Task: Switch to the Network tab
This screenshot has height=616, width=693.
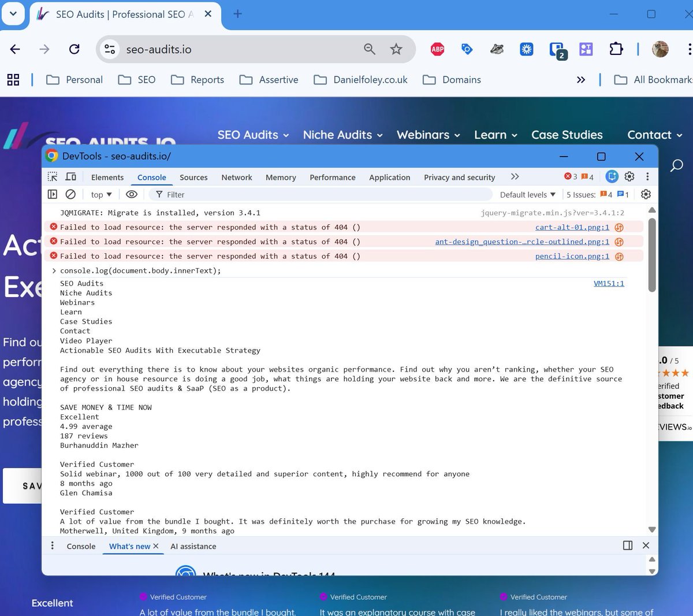Action: click(x=237, y=177)
